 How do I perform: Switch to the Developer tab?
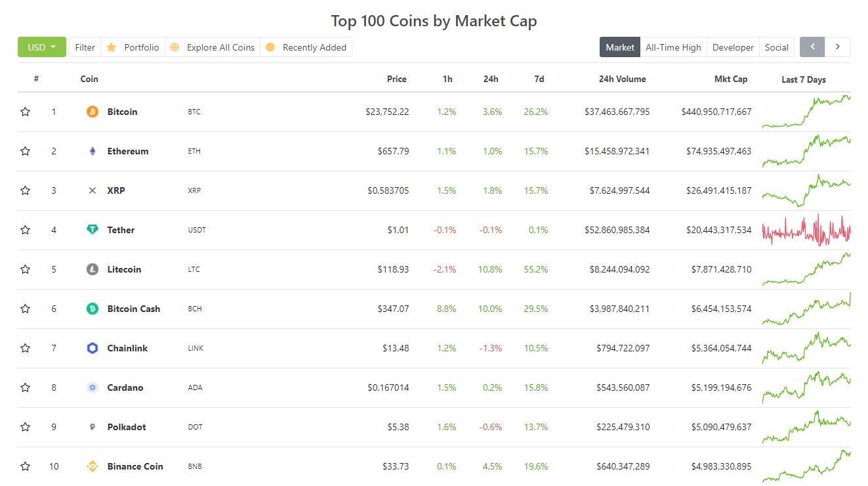pyautogui.click(x=733, y=47)
